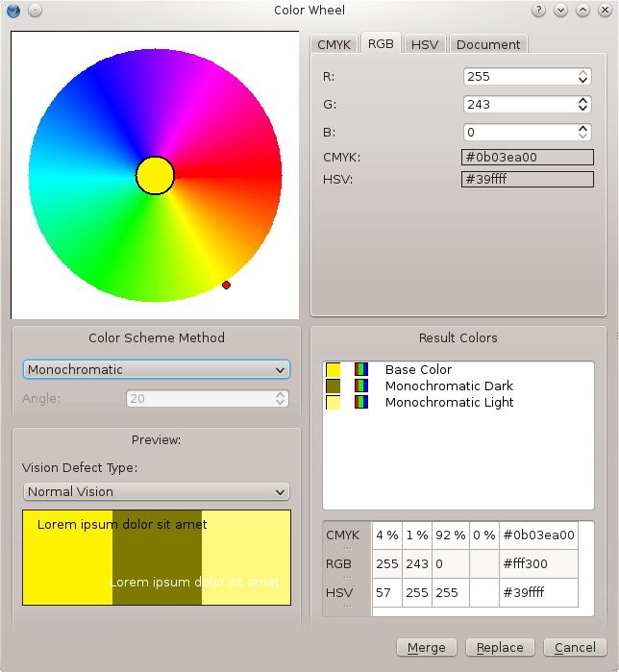Select the RGB tab

point(381,43)
